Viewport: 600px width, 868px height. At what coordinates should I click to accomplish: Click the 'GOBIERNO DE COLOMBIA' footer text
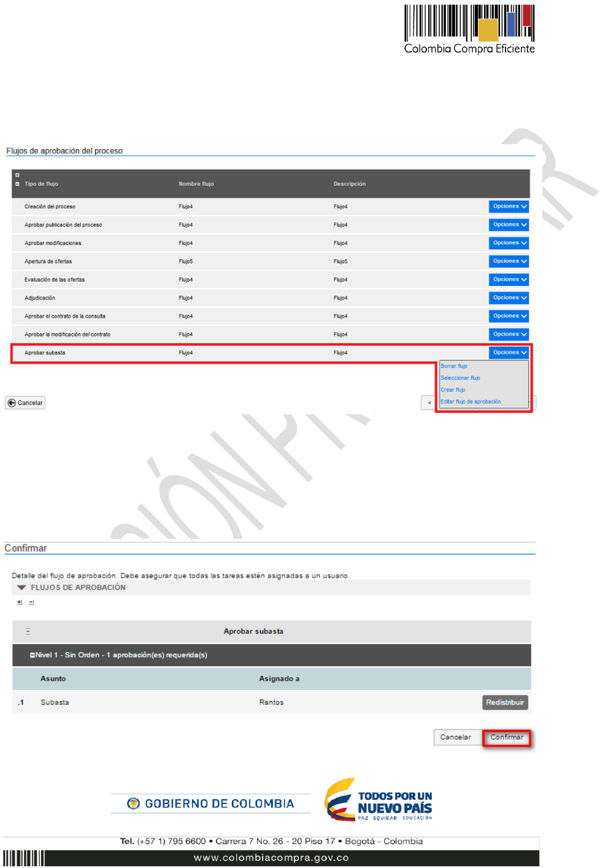point(220,804)
